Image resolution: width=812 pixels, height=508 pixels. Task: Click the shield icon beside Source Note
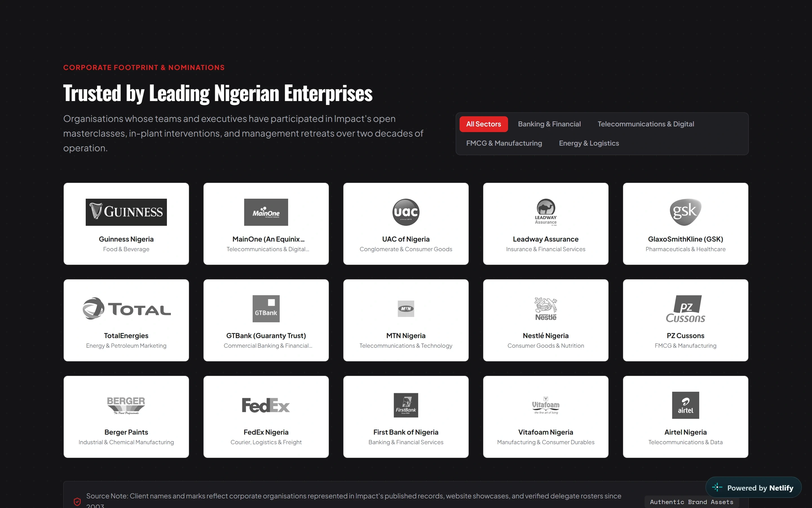77,502
